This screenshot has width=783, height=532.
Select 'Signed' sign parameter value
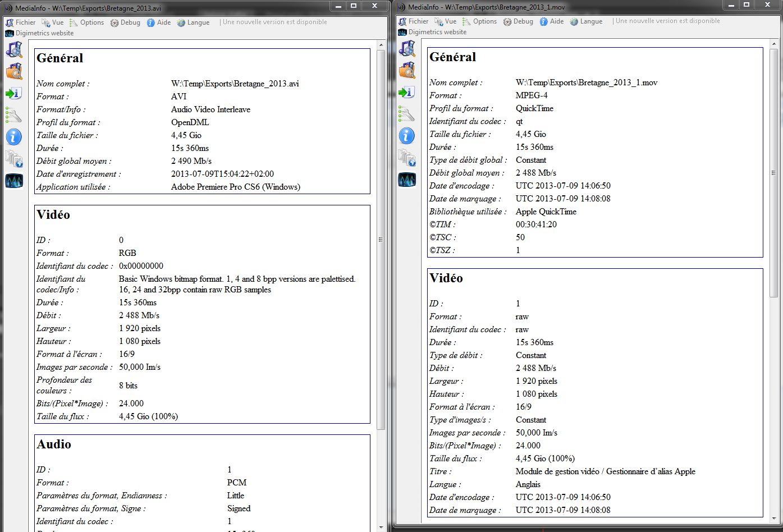pos(239,508)
